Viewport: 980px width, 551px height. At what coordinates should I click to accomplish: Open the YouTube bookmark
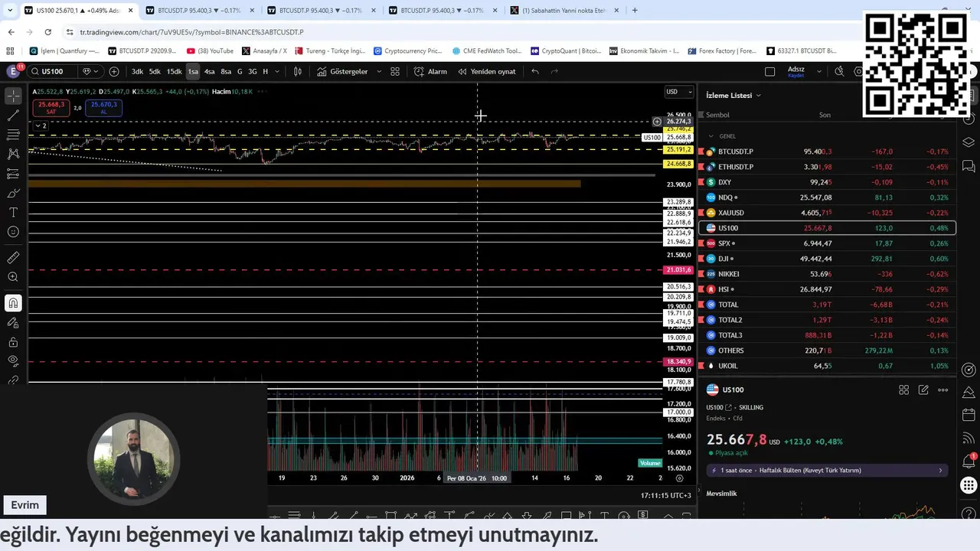click(x=210, y=51)
